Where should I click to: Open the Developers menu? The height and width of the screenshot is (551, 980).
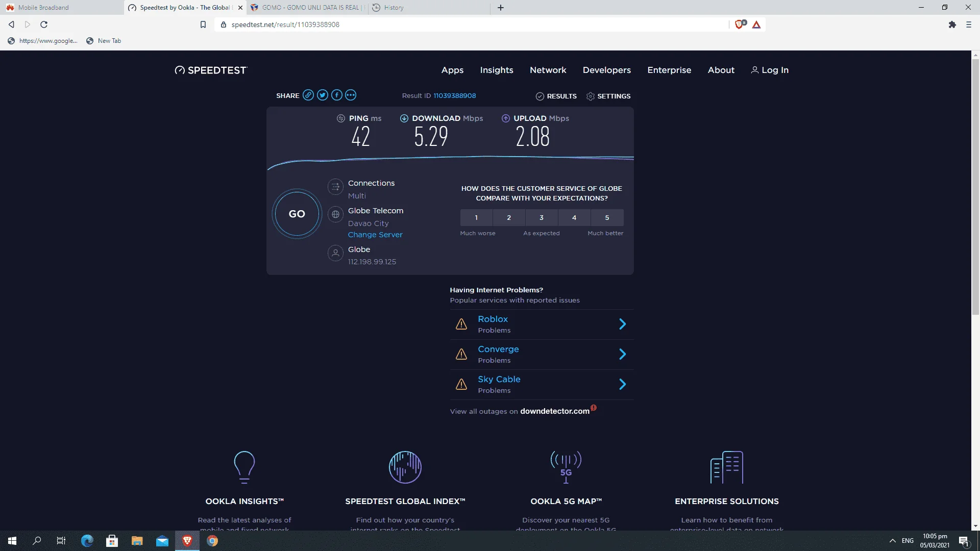606,70
